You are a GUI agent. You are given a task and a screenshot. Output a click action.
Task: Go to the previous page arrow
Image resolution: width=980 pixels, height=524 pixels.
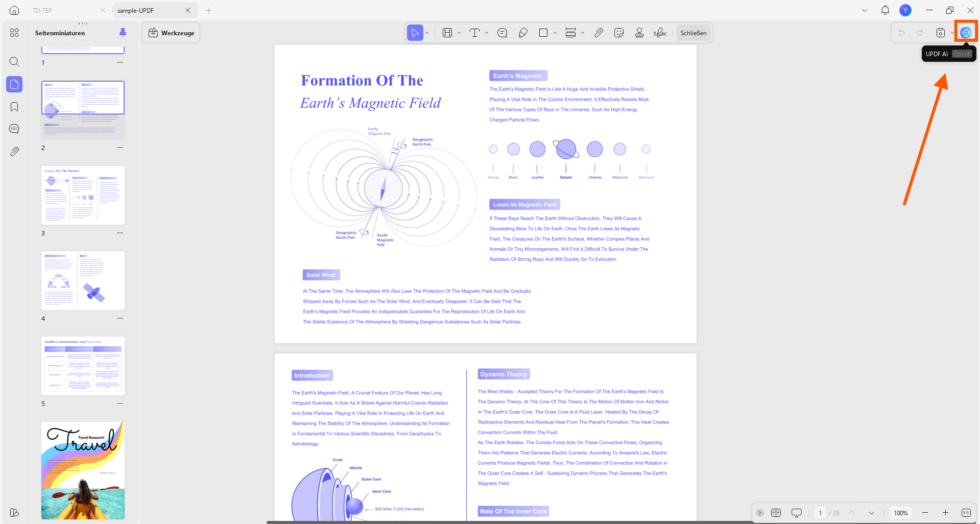(851, 513)
